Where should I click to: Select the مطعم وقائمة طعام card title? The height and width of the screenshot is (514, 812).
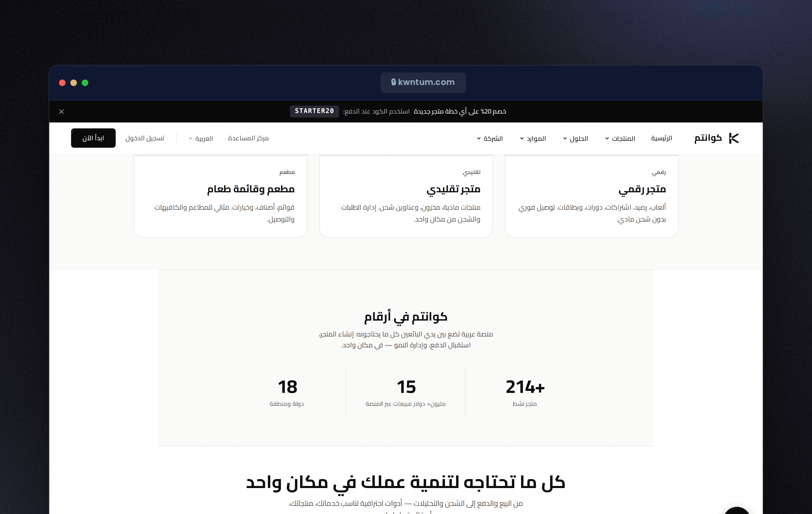[x=251, y=189]
